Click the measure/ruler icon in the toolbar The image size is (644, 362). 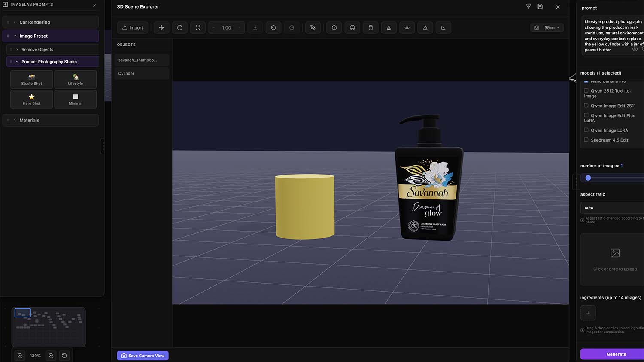click(x=443, y=27)
